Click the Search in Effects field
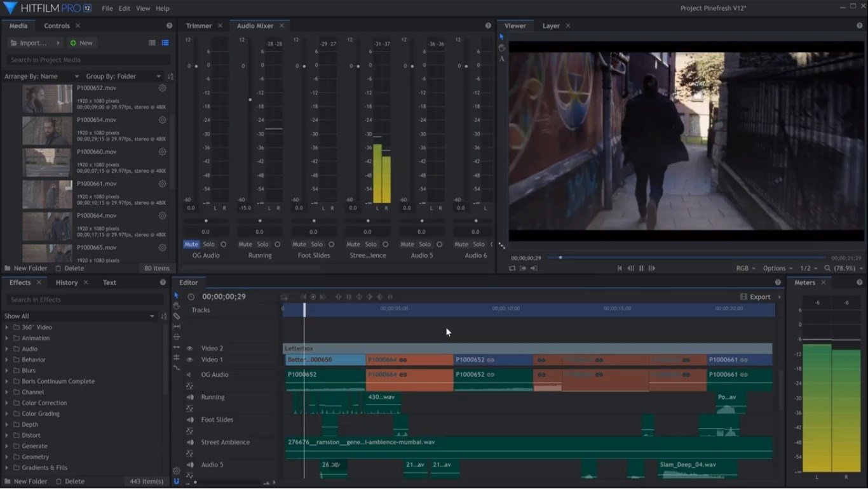 86,300
